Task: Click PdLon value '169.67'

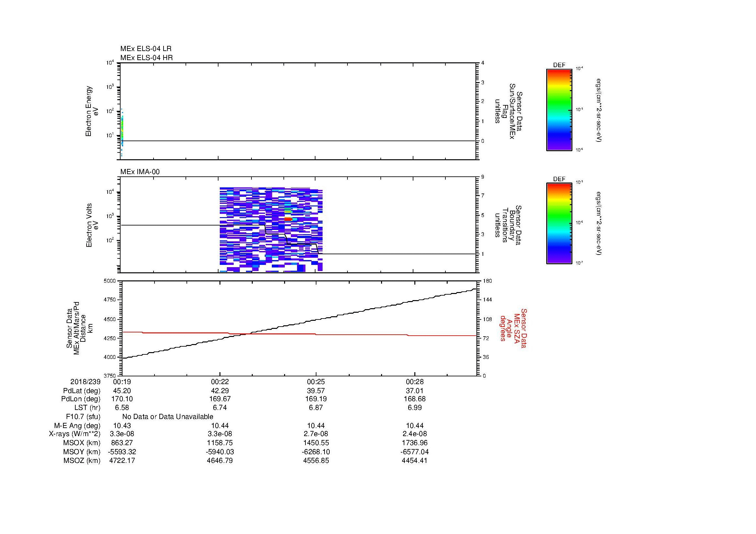Action: click(220, 399)
